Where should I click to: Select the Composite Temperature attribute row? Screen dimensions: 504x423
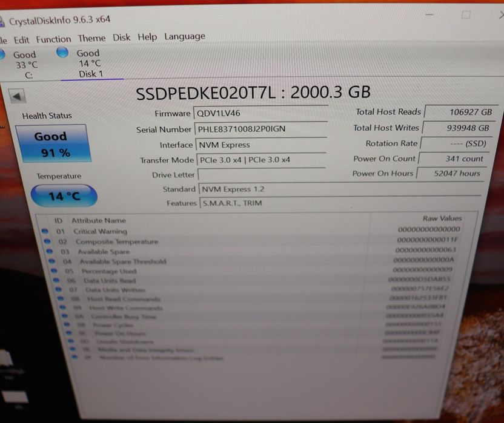253,241
